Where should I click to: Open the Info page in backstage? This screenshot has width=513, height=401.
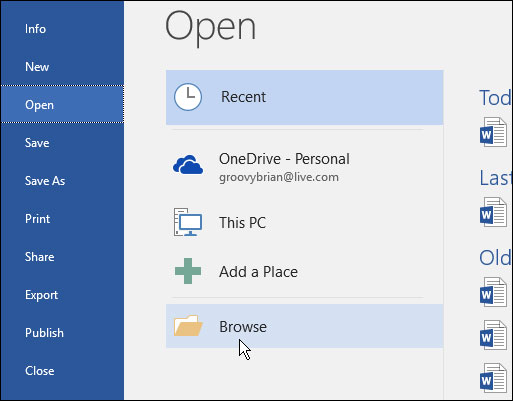[x=62, y=29]
